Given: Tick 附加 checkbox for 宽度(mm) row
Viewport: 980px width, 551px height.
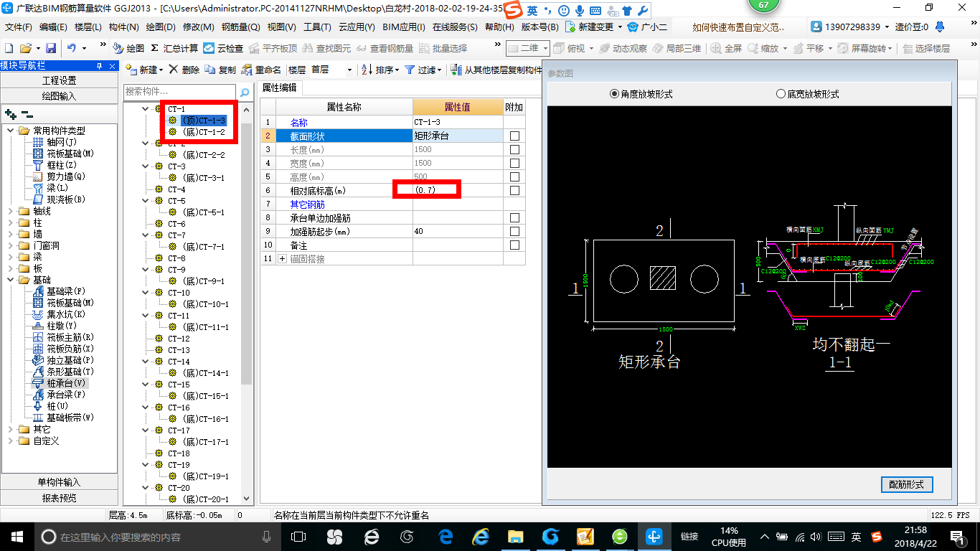Looking at the screenshot, I should pyautogui.click(x=514, y=164).
